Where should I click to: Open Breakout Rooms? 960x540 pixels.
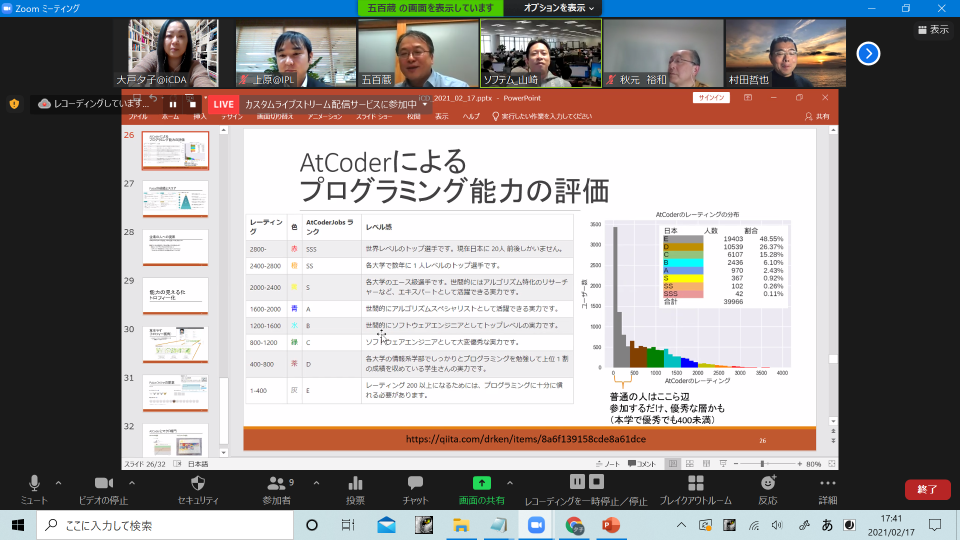pyautogui.click(x=696, y=489)
